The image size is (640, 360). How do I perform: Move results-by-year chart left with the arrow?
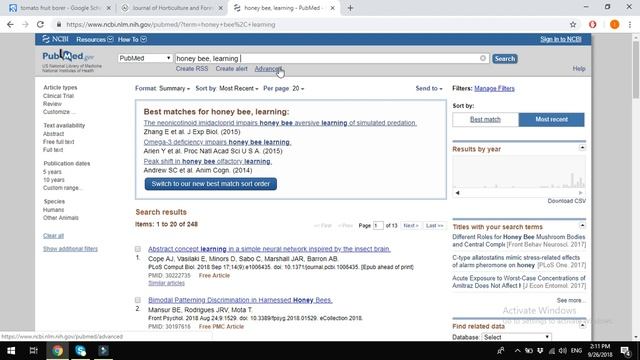click(457, 193)
